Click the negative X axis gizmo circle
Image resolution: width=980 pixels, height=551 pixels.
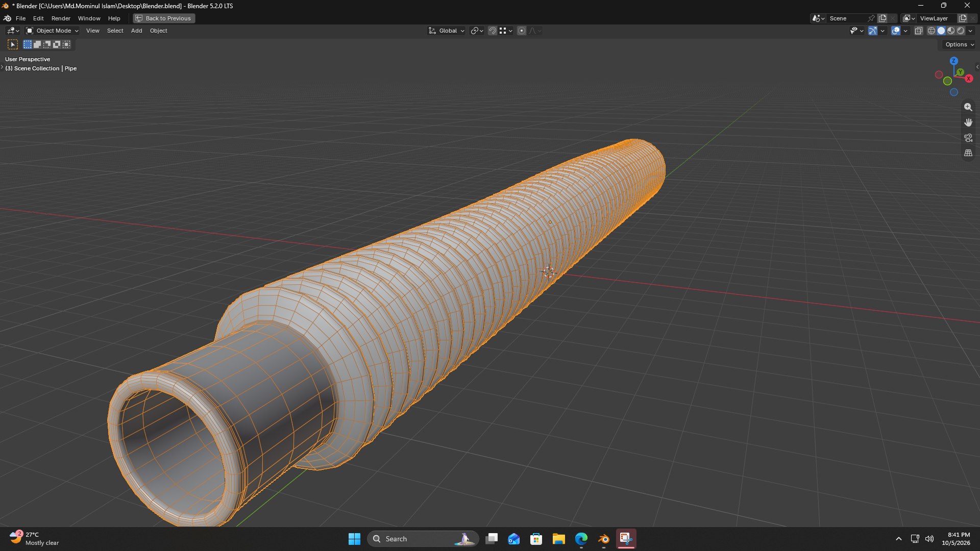click(x=939, y=74)
